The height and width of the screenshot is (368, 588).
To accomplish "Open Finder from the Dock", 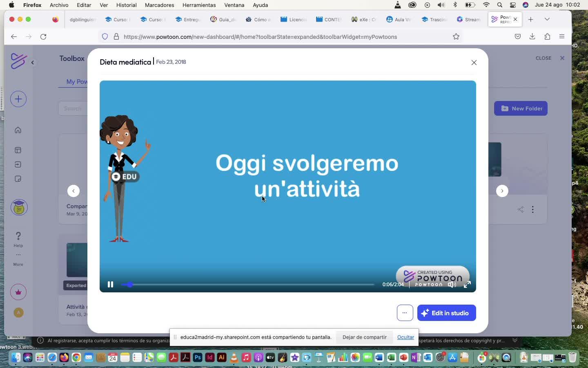I will coord(16,357).
